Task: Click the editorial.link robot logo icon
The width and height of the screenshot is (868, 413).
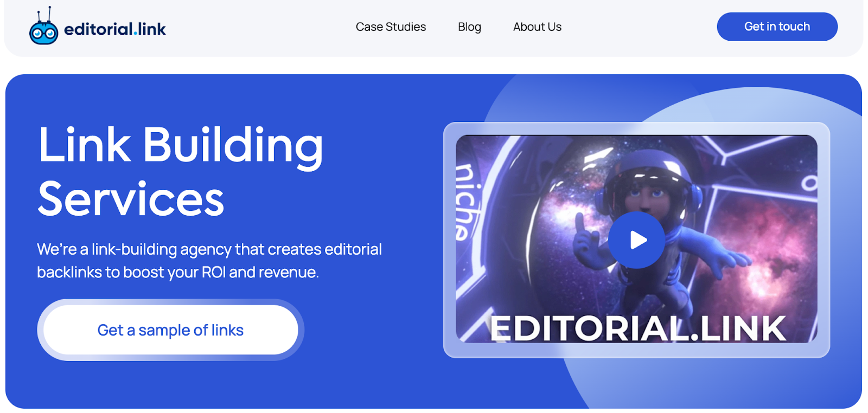Action: (43, 26)
